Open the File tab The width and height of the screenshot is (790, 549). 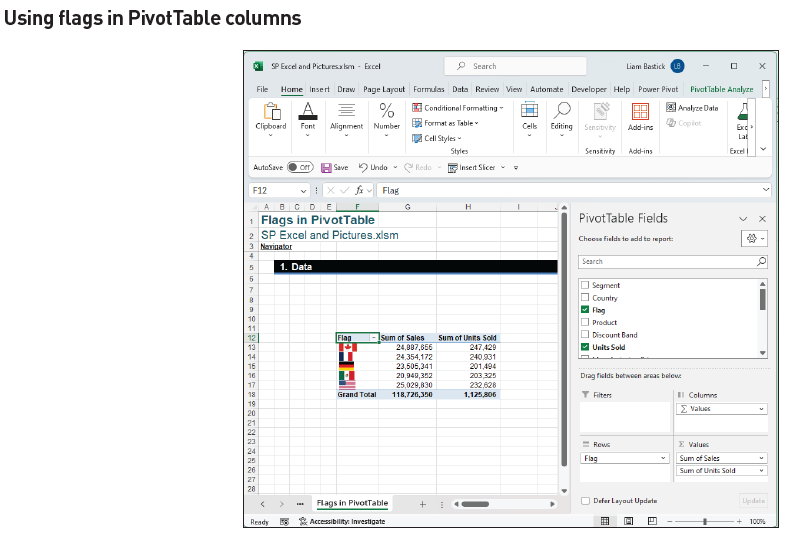(x=262, y=89)
